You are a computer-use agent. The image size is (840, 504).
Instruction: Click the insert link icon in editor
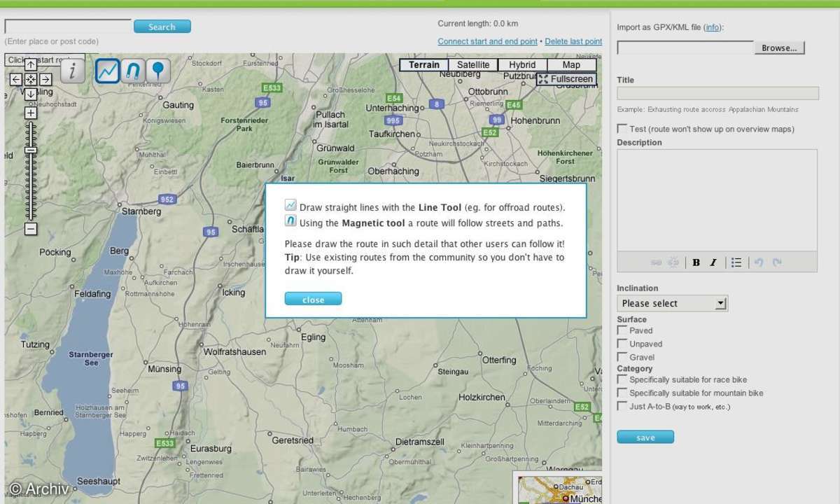click(x=656, y=262)
